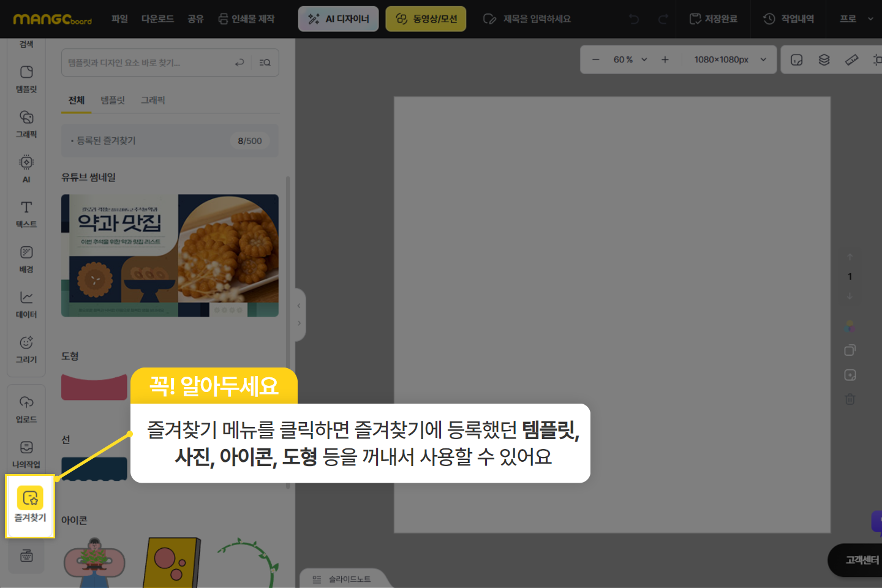Open the 배경 background panel
Screen dimensions: 882x588
point(26,259)
